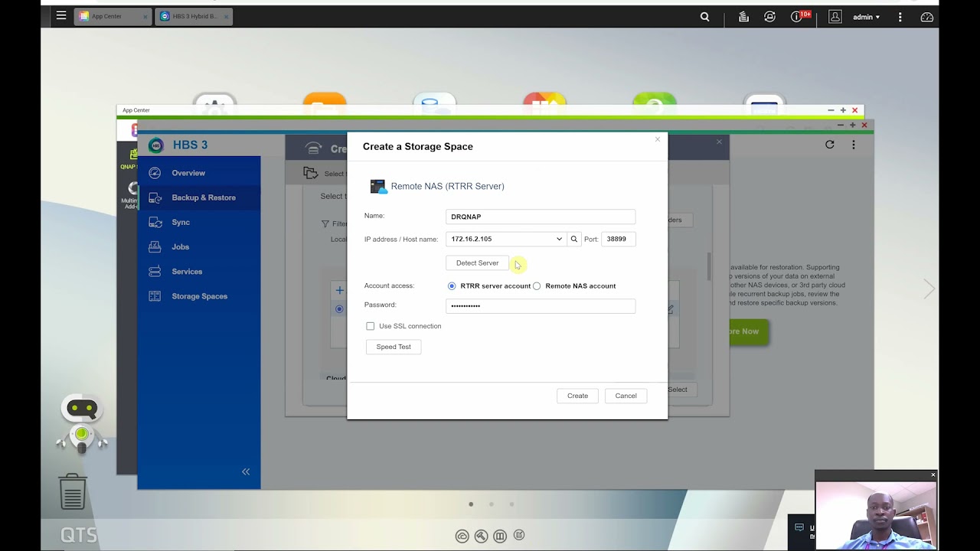Screen dimensions: 980x551
Task: Click Cancel in Create a Storage Space dialog
Action: tap(626, 396)
